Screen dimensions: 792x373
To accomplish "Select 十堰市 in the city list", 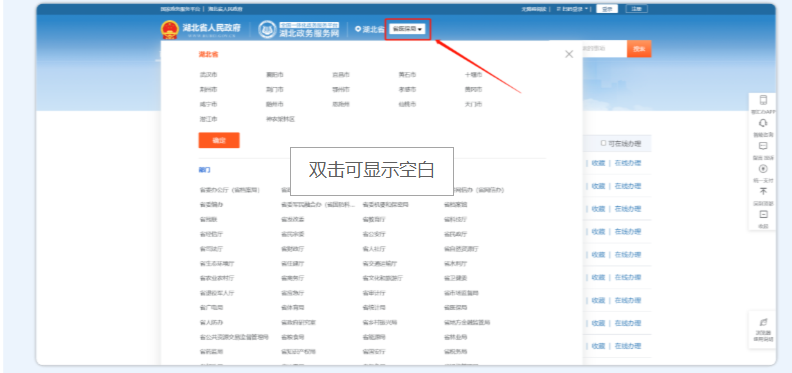I will coord(473,75).
